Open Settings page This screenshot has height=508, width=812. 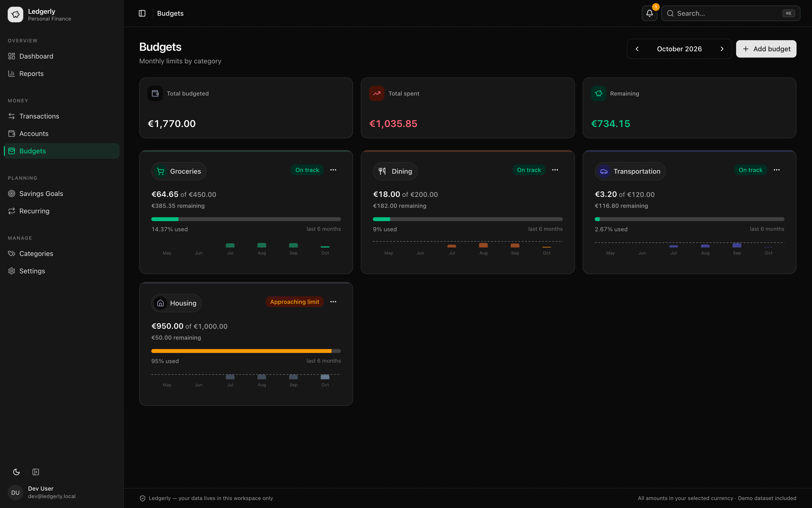pos(62,271)
